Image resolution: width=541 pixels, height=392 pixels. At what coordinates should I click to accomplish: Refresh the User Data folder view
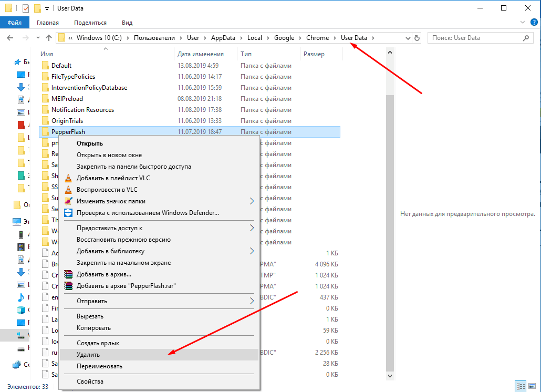pos(417,38)
